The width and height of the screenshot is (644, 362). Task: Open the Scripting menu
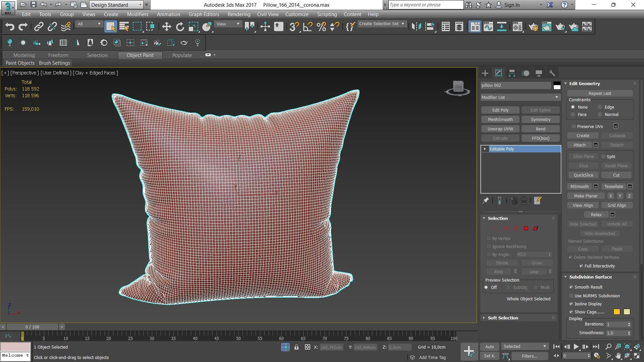click(327, 14)
